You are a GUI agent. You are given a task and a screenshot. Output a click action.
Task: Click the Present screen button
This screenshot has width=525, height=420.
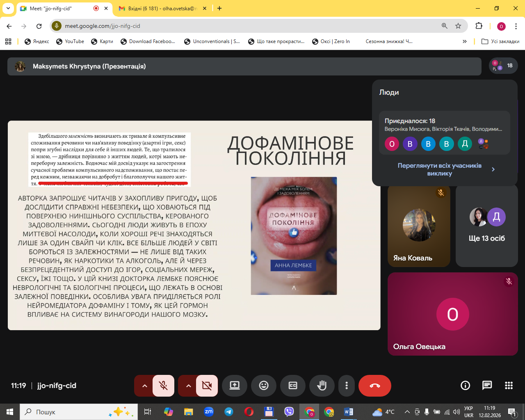tap(235, 386)
